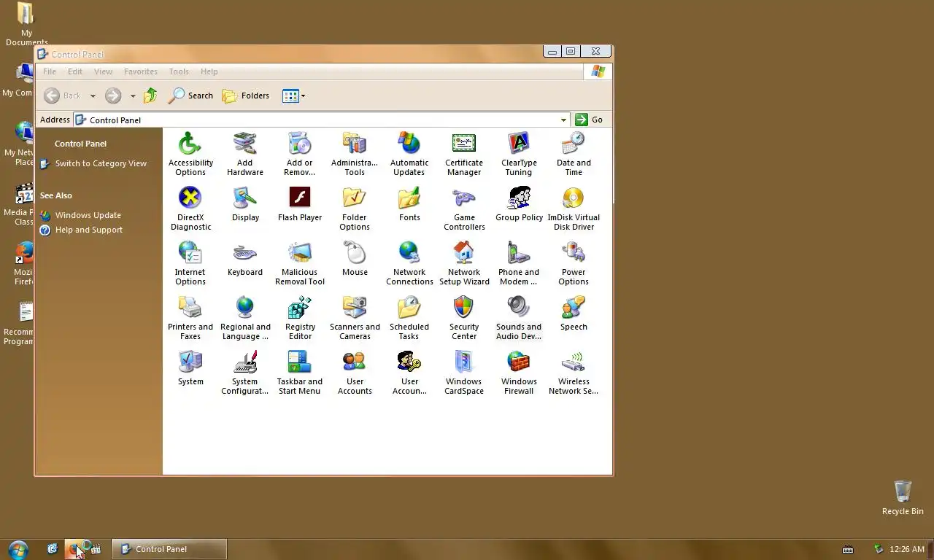This screenshot has height=560, width=934.
Task: Open Mouse settings icon
Action: [x=355, y=259]
